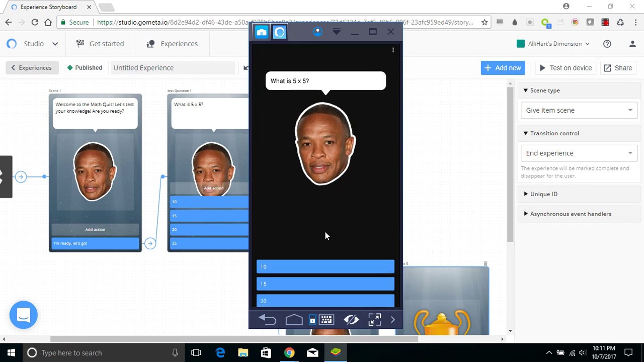Screen dimensions: 644x362
Task: Choose answer 10 in the phone preview
Action: [x=326, y=266]
